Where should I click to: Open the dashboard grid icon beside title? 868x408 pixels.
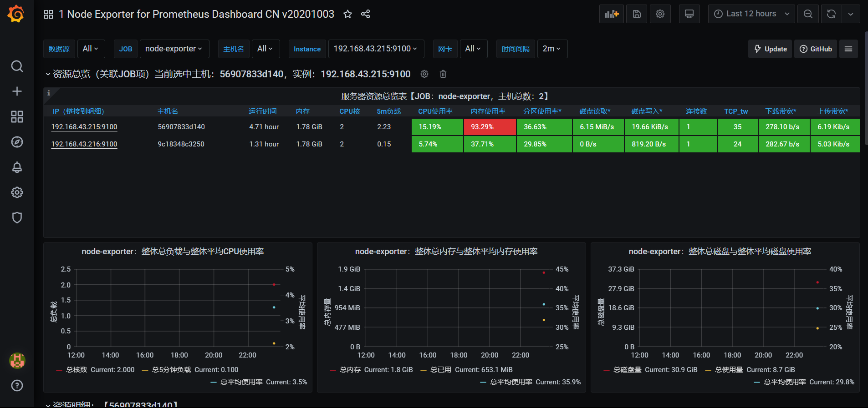tap(48, 14)
